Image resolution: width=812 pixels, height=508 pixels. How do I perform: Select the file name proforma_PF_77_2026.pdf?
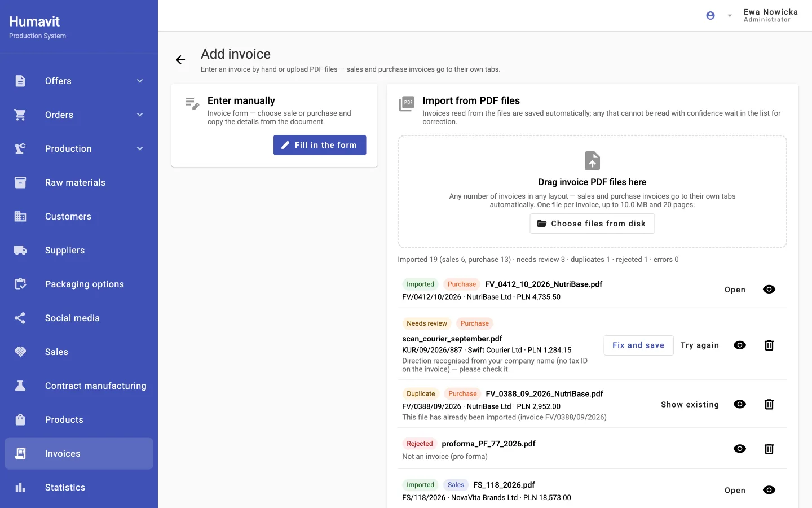tap(488, 444)
